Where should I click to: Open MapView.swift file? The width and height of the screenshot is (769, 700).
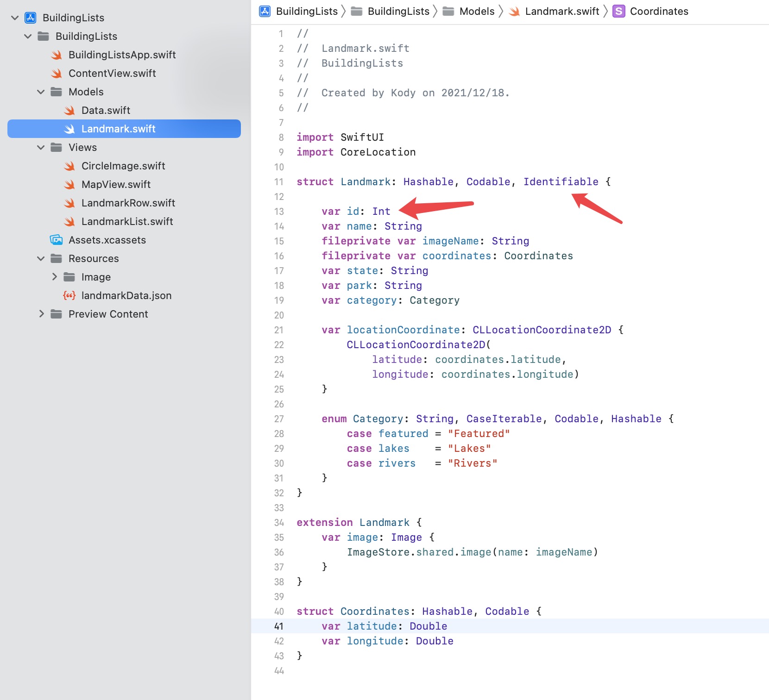(x=116, y=184)
